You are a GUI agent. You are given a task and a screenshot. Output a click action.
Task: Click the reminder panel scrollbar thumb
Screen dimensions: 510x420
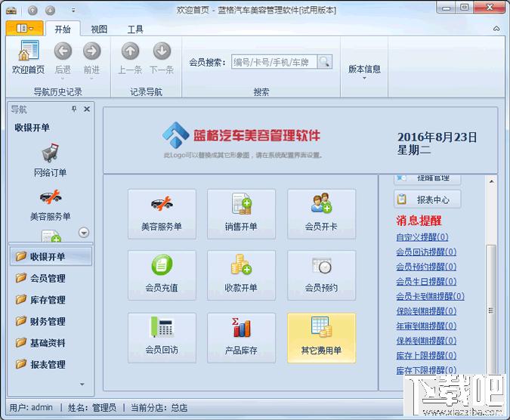[491, 310]
